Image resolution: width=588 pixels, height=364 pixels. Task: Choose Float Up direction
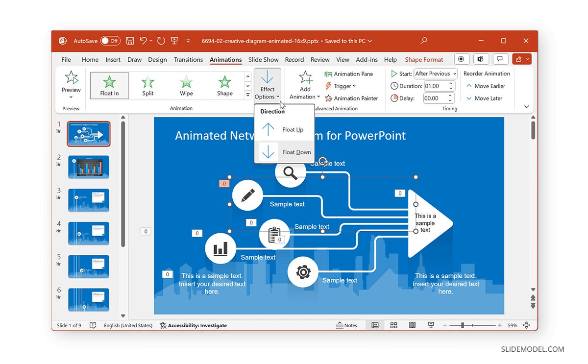[284, 129]
